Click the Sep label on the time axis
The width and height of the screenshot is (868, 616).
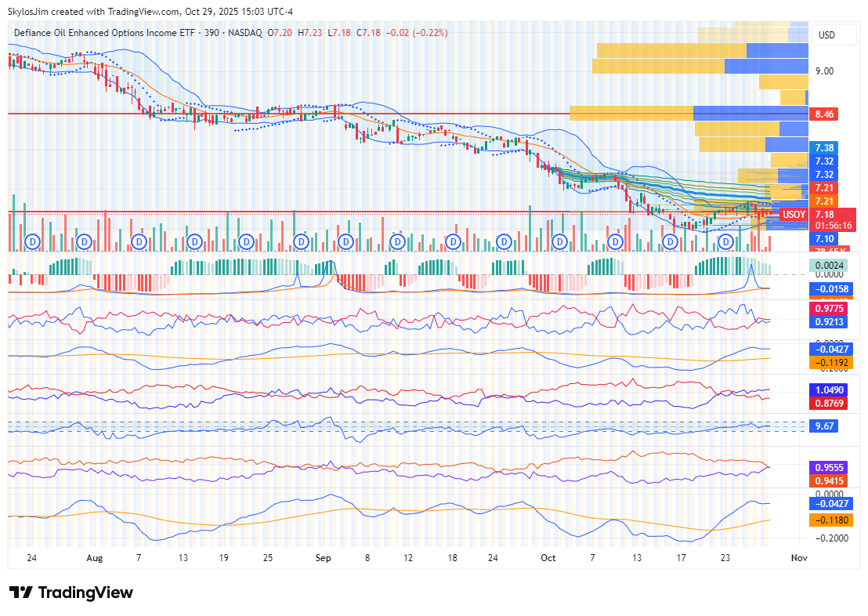[x=324, y=558]
